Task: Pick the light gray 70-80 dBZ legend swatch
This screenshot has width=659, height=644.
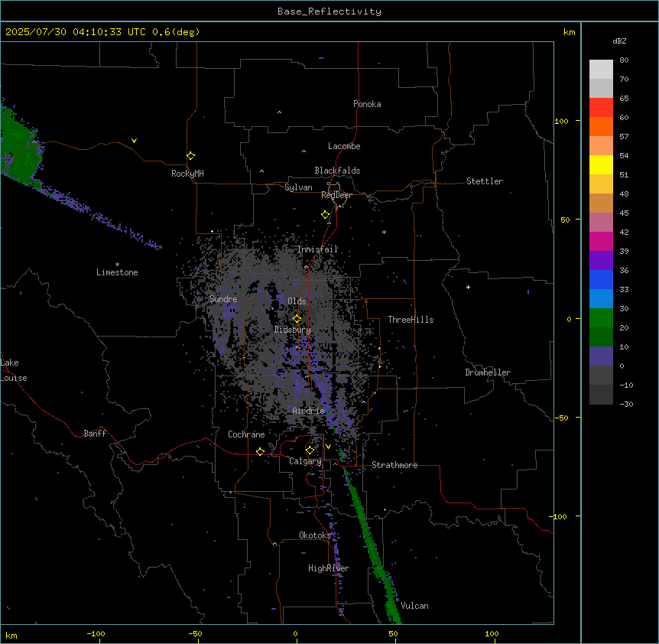Action: coord(601,70)
